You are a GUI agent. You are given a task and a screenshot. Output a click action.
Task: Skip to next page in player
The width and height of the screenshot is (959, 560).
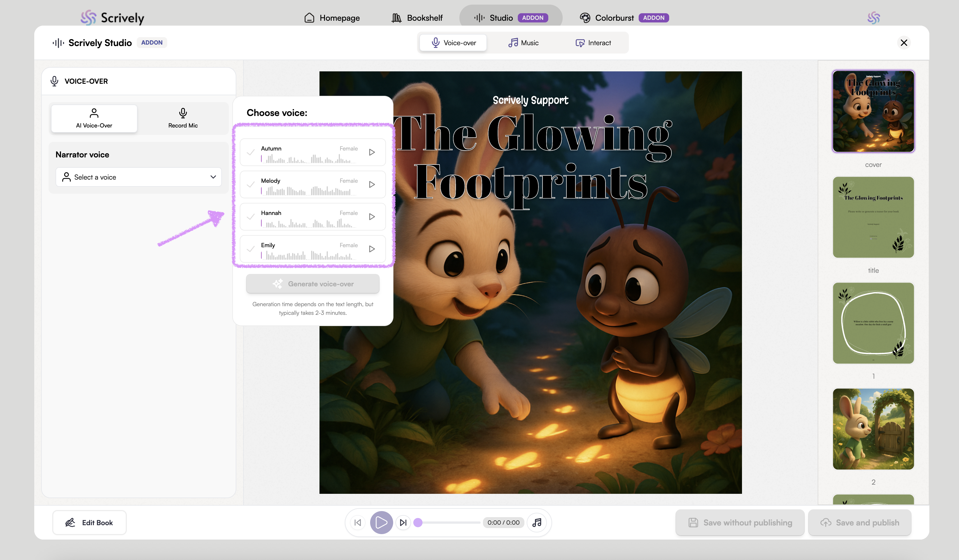(x=403, y=522)
